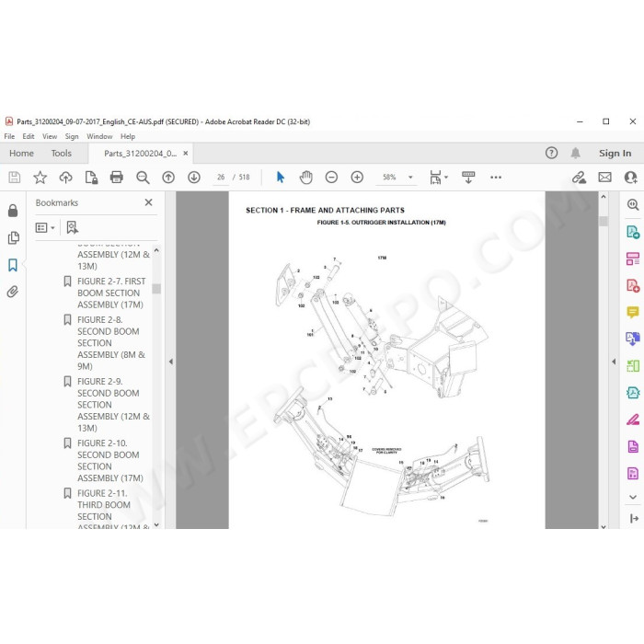644x644 pixels.
Task: Collapse the left navigation pane arrow
Action: tap(171, 362)
